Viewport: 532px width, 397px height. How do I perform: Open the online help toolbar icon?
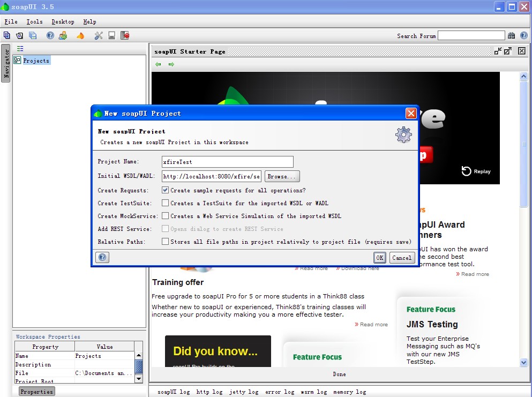tap(50, 35)
